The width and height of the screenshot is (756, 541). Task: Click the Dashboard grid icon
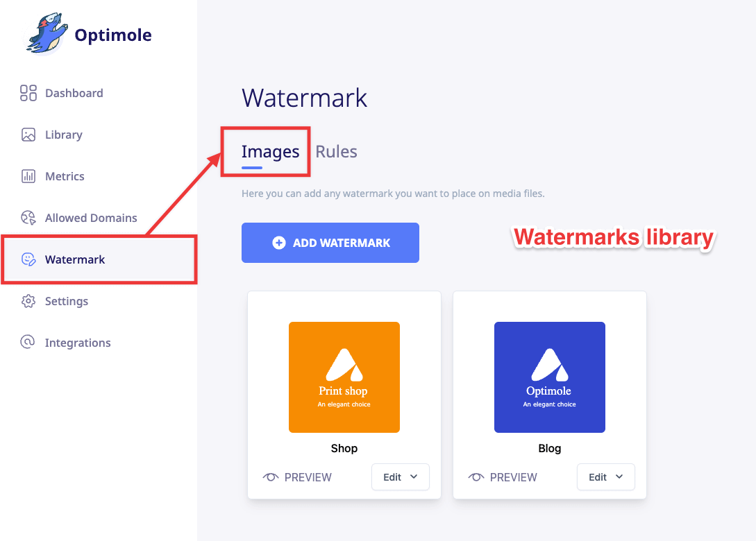pos(28,93)
